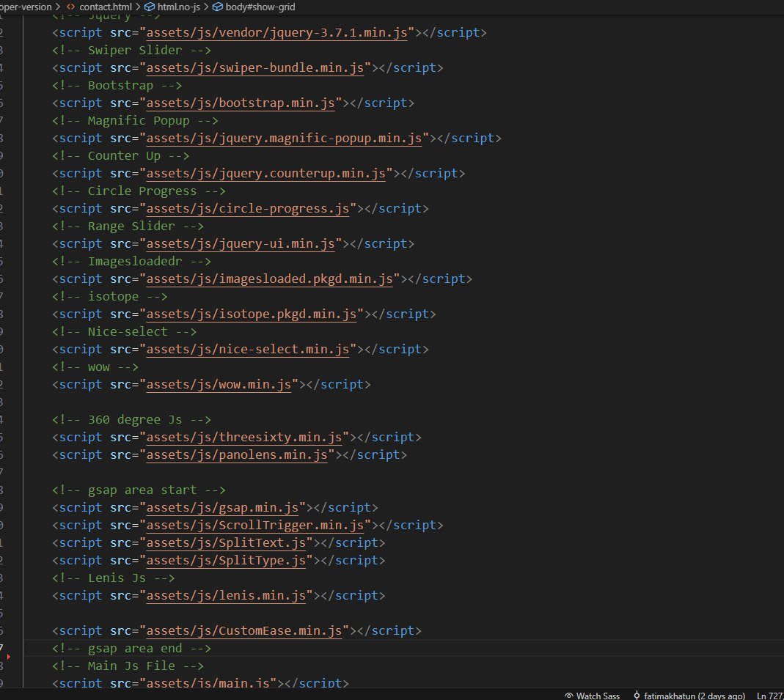Follow CustomEase.min.js link

click(x=244, y=631)
